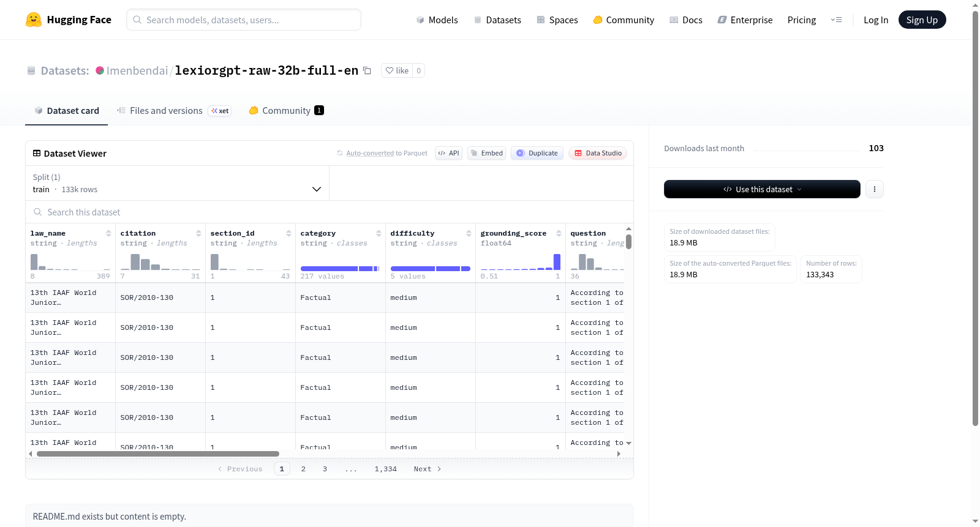Image resolution: width=980 pixels, height=527 pixels.
Task: Switch to the Dataset card tab
Action: (66, 111)
